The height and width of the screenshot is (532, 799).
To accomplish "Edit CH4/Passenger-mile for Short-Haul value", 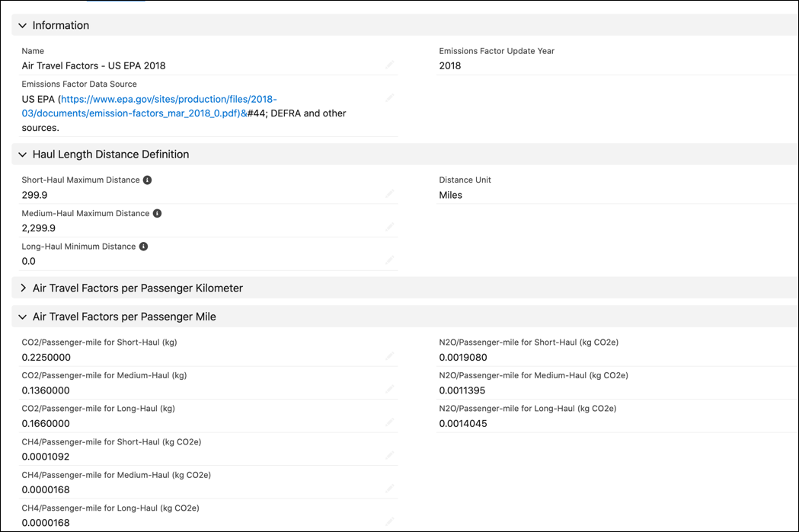I will pos(390,456).
